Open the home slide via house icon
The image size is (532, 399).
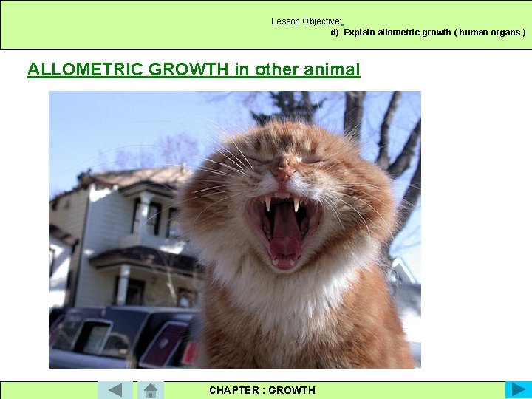pos(151,390)
